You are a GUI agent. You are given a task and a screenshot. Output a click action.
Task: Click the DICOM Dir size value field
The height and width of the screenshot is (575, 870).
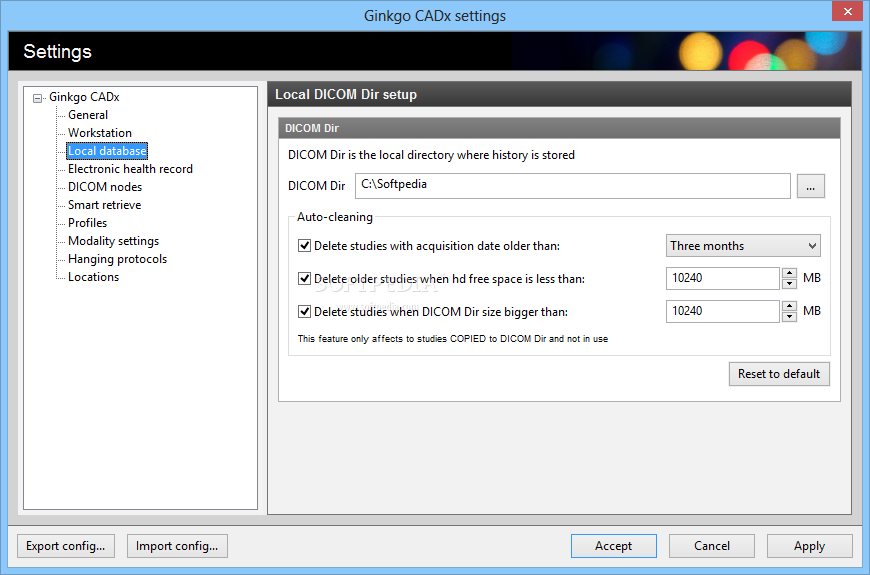click(x=723, y=311)
